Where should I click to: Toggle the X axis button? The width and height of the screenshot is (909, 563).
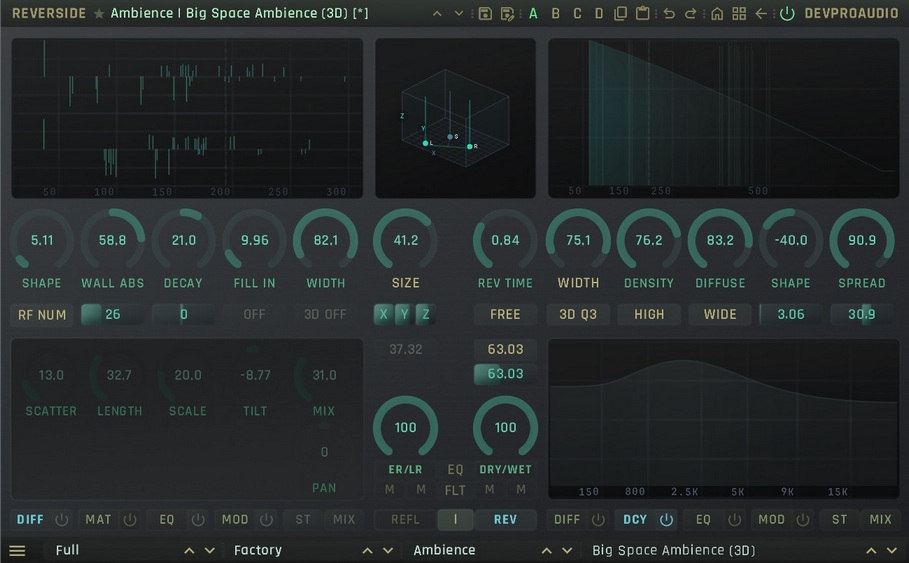(x=383, y=314)
